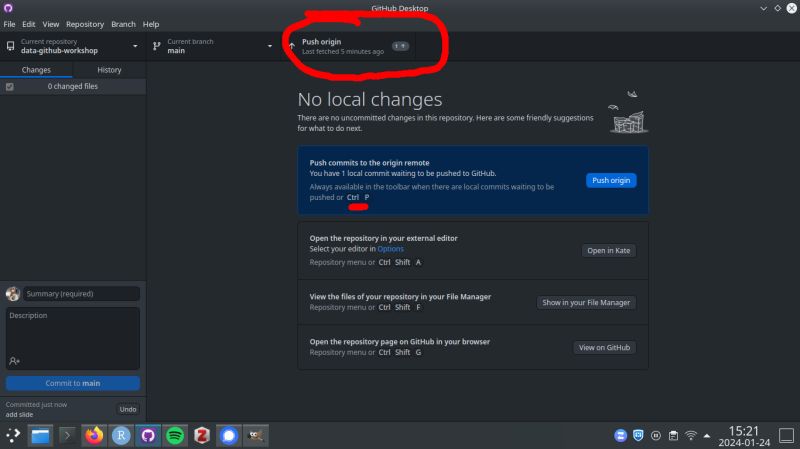Open the Help menu
This screenshot has width=800, height=449.
[x=151, y=24]
